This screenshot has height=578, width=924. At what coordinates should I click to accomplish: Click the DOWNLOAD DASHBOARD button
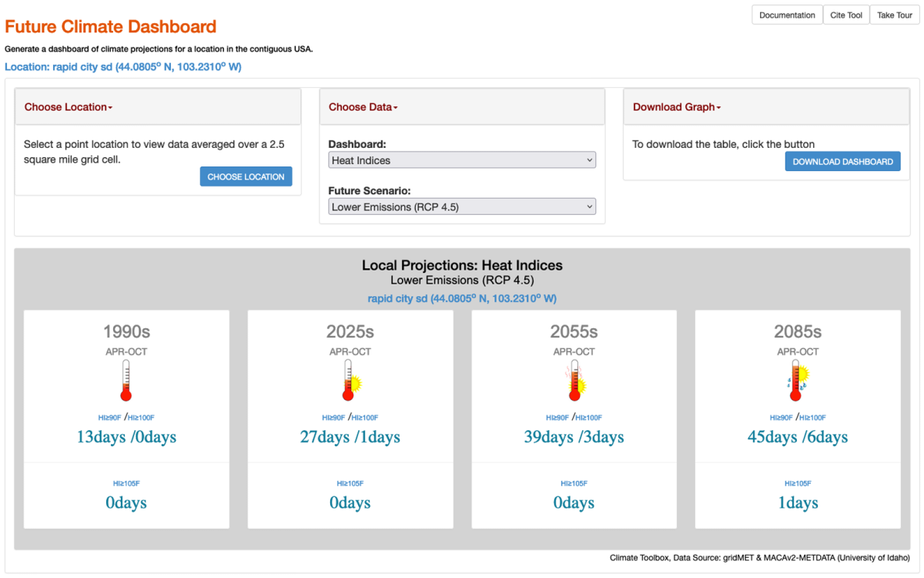pyautogui.click(x=842, y=161)
